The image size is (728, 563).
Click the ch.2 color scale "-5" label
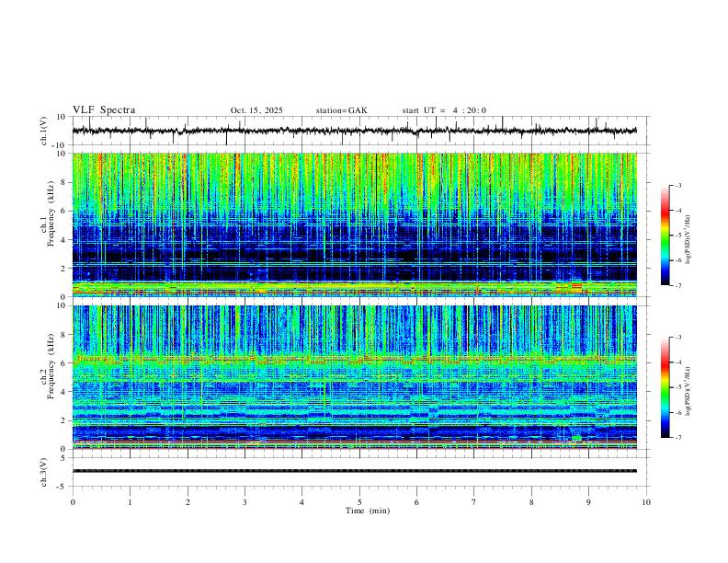click(677, 387)
